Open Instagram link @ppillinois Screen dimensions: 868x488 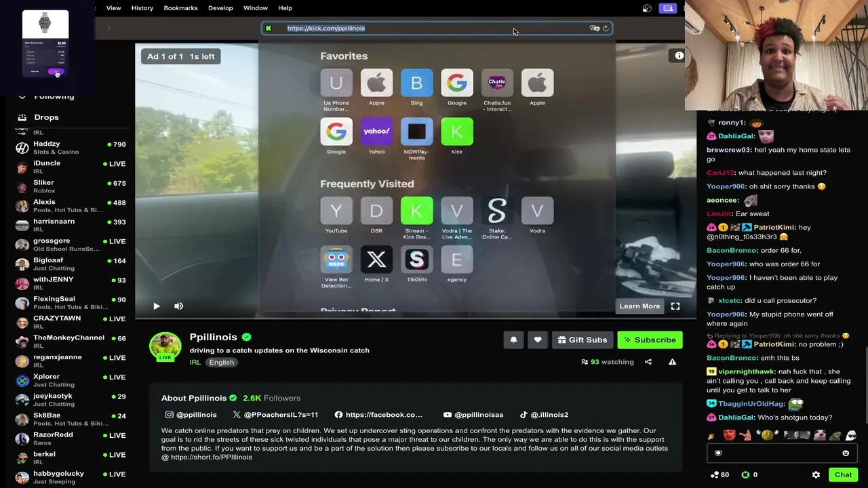pyautogui.click(x=191, y=415)
